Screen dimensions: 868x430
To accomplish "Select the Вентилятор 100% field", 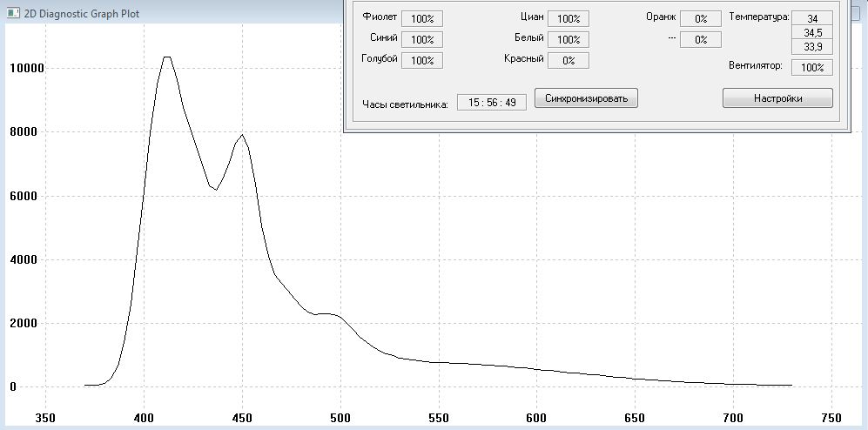I will 812,68.
